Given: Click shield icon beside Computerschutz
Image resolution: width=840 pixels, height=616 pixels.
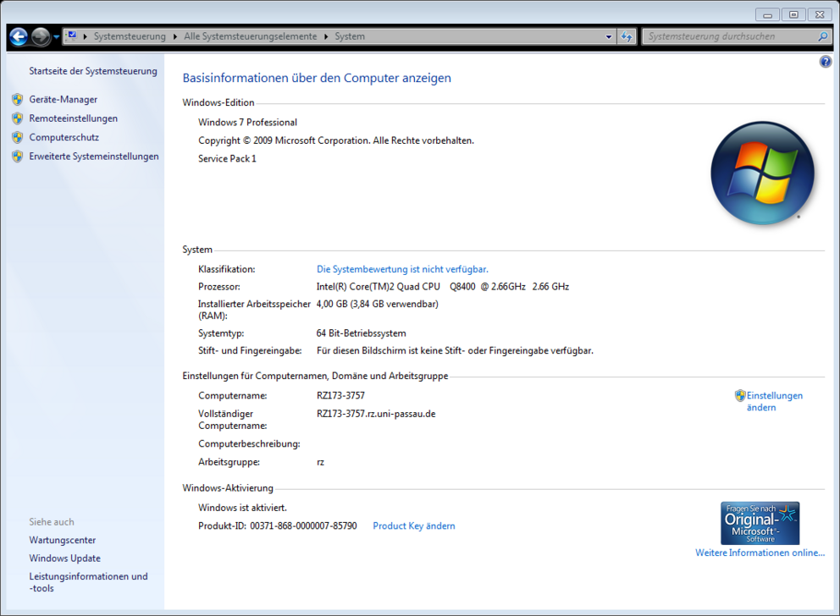Looking at the screenshot, I should (18, 138).
